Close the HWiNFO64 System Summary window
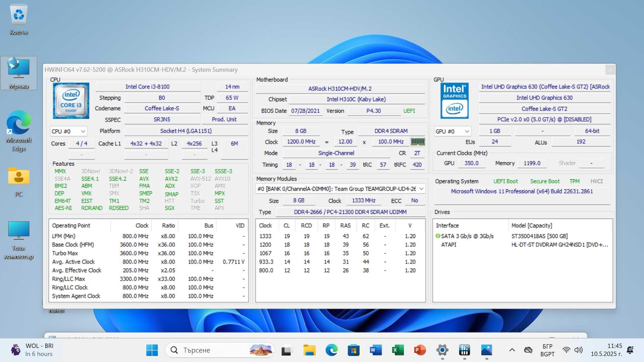Viewport: 644px width, 362px height. click(x=610, y=70)
